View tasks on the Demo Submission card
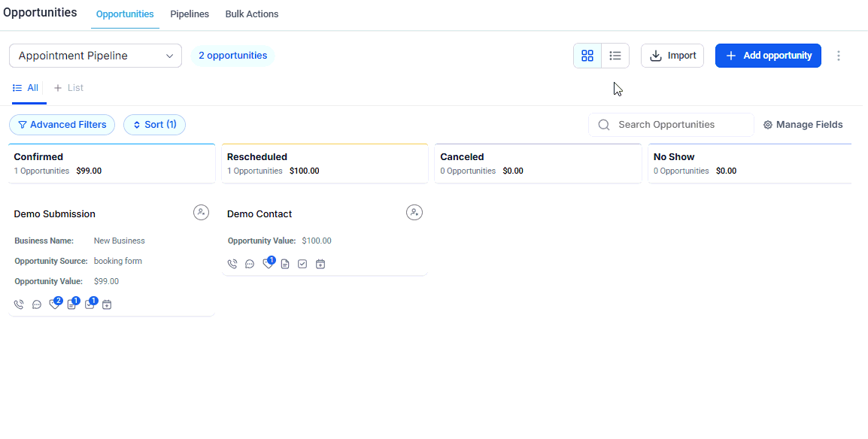868x439 pixels. 90,304
